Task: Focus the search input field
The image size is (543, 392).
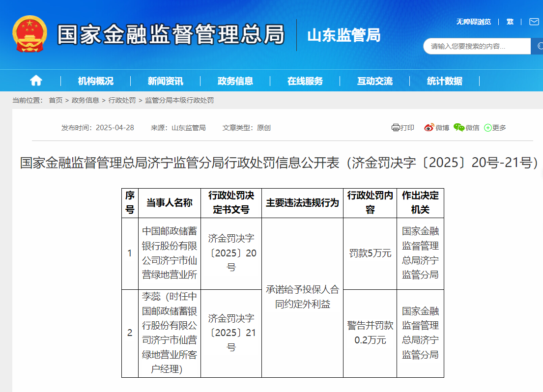Action: click(x=477, y=46)
